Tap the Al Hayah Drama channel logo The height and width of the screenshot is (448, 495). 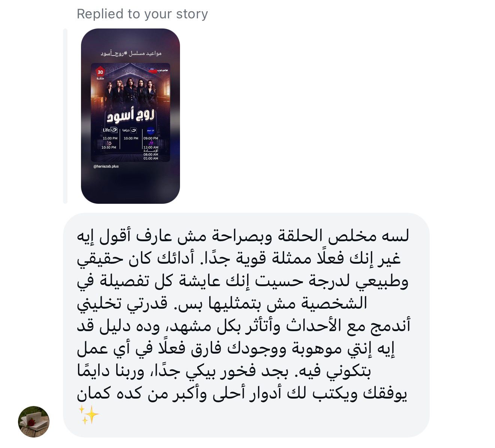click(129, 130)
